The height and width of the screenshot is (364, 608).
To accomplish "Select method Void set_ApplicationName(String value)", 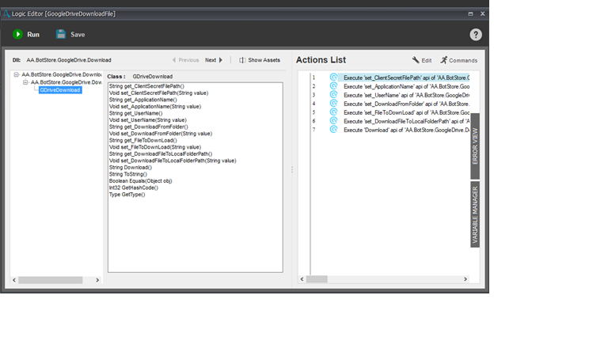I will click(x=155, y=106).
